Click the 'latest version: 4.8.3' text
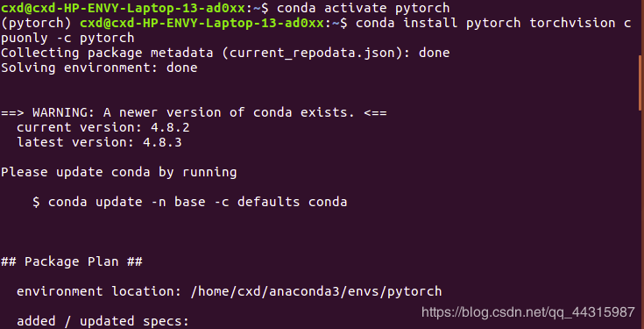 click(99, 142)
